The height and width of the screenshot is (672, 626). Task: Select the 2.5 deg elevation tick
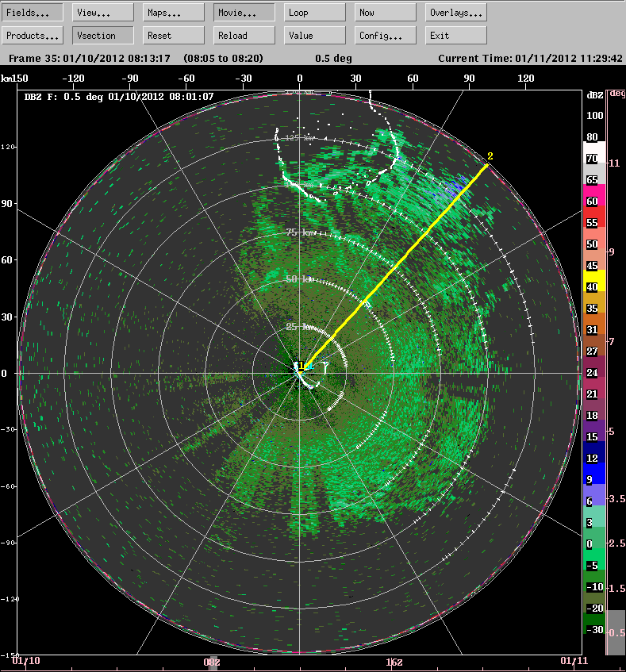click(617, 543)
